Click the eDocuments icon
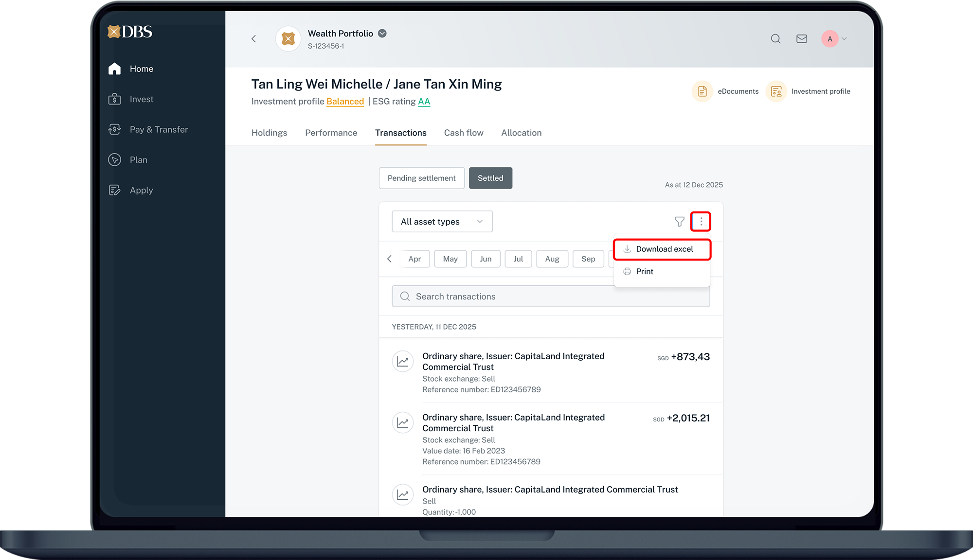 (x=702, y=91)
